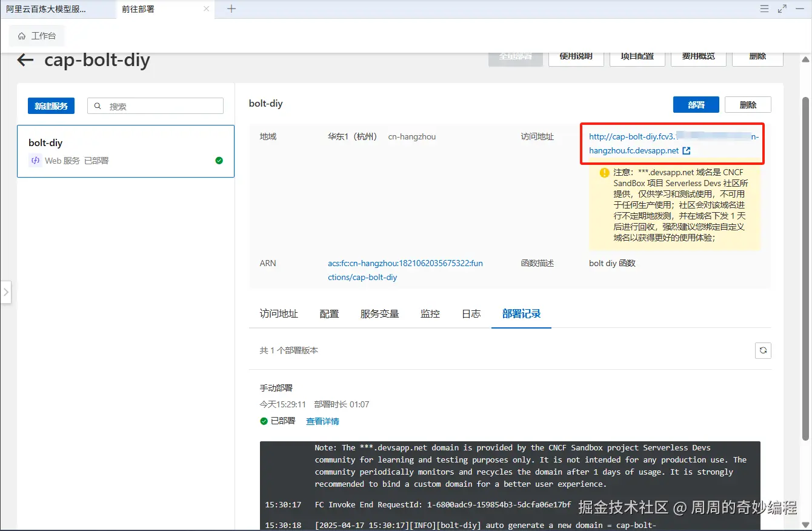Click the 项目配置 button
812x531 pixels.
point(637,58)
